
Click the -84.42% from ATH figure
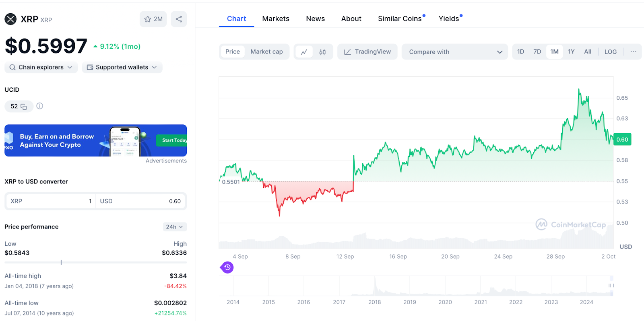175,286
